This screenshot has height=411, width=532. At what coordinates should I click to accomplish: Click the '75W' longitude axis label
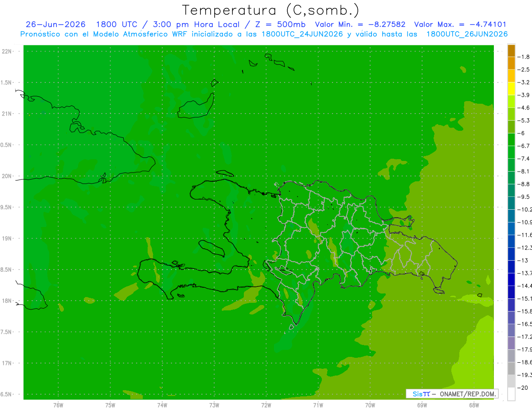pos(110,405)
